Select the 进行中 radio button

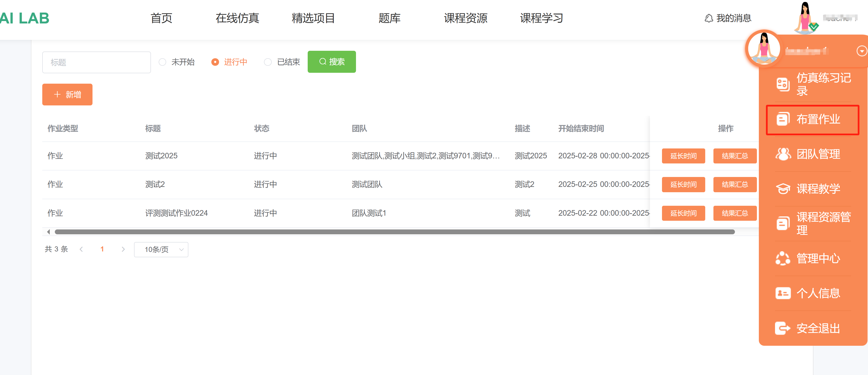[215, 62]
